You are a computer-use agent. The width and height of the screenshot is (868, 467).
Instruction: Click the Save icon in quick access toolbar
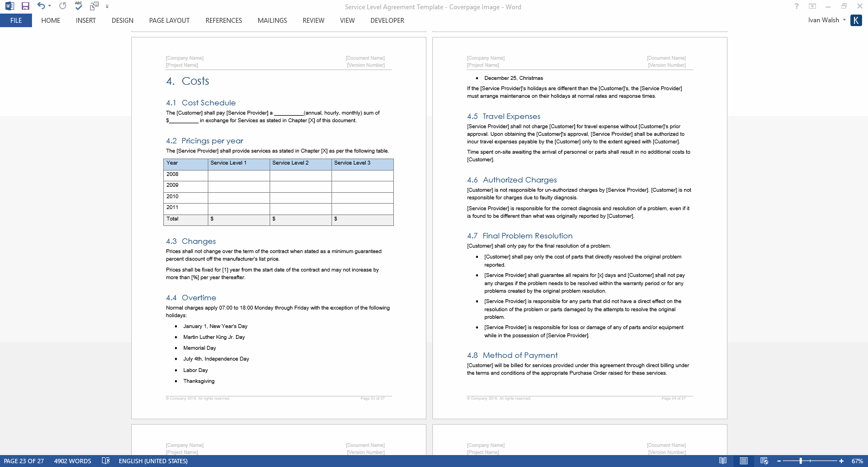(25, 6)
